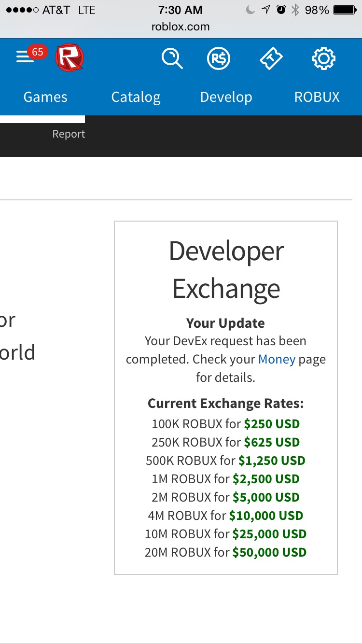The height and width of the screenshot is (644, 362).
Task: Tap the AT&T carrier label
Action: pos(56,10)
